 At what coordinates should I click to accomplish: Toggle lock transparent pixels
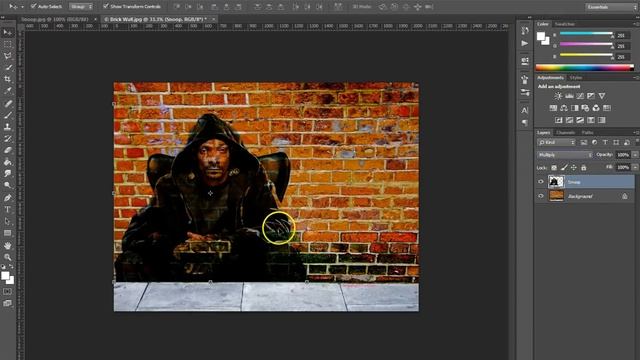pos(554,168)
